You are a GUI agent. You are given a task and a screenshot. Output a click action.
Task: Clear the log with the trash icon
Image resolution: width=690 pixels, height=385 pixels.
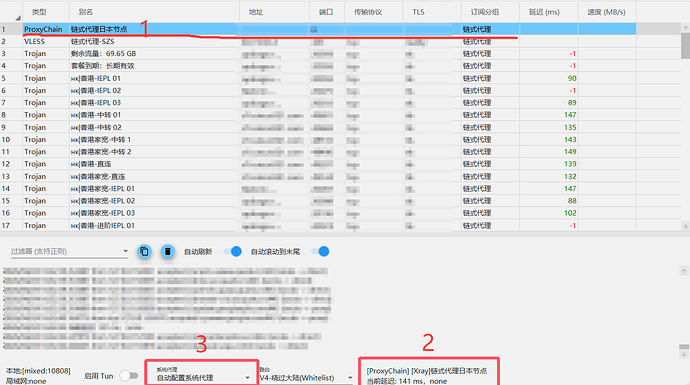point(167,251)
